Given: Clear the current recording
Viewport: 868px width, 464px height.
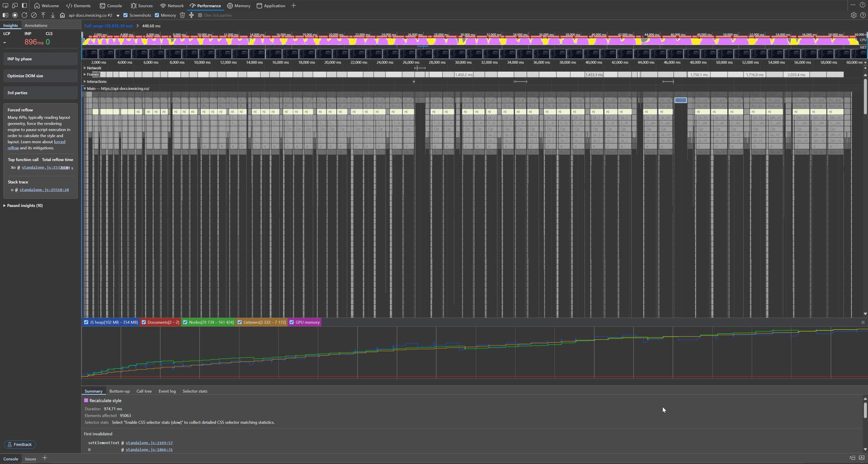Looking at the screenshot, I should pyautogui.click(x=34, y=15).
